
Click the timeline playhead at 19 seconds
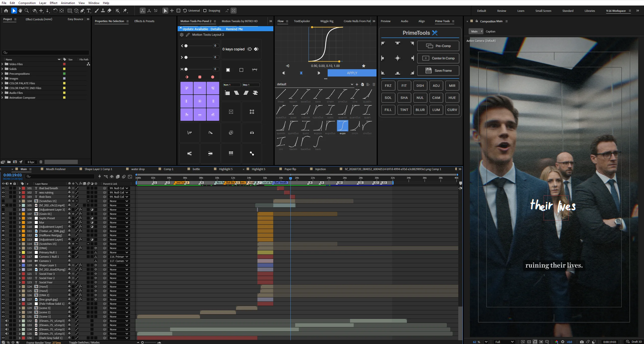click(290, 178)
